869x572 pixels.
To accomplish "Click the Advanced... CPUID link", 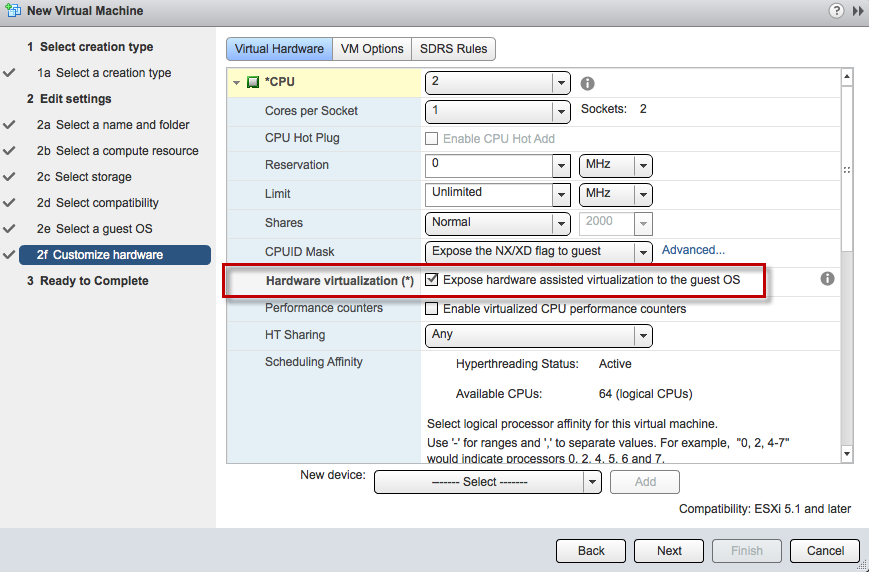I will [x=693, y=251].
